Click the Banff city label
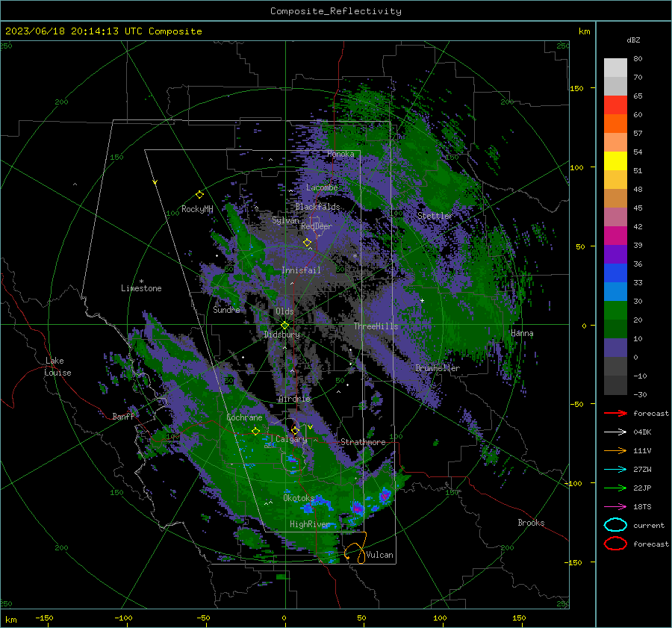This screenshot has width=672, height=628. (123, 416)
